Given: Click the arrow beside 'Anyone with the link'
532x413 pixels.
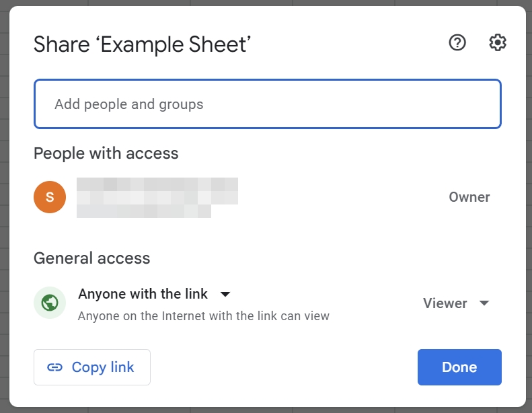Looking at the screenshot, I should click(x=225, y=295).
